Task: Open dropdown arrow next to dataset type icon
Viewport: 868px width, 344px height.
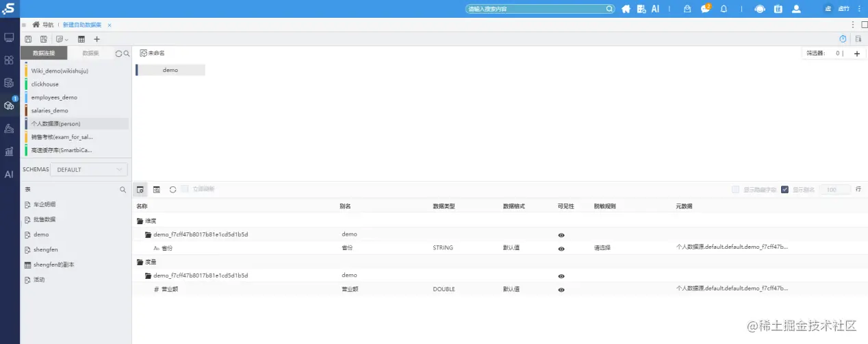Action: pos(66,40)
